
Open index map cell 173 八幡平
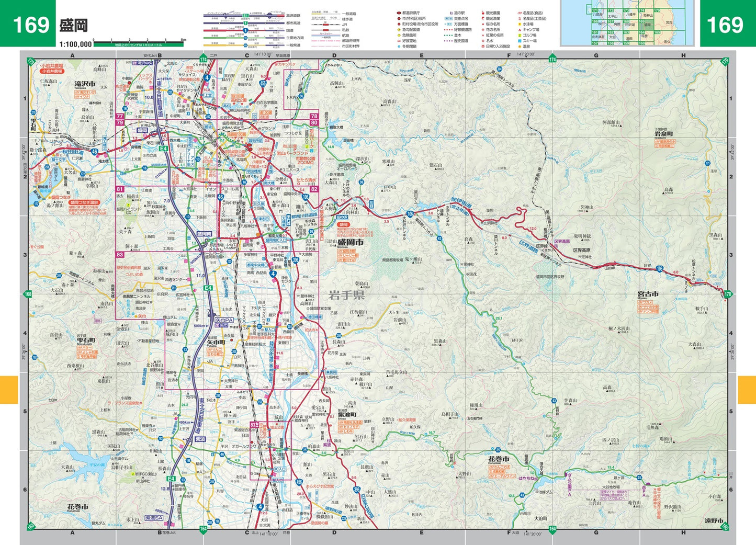coord(631,14)
